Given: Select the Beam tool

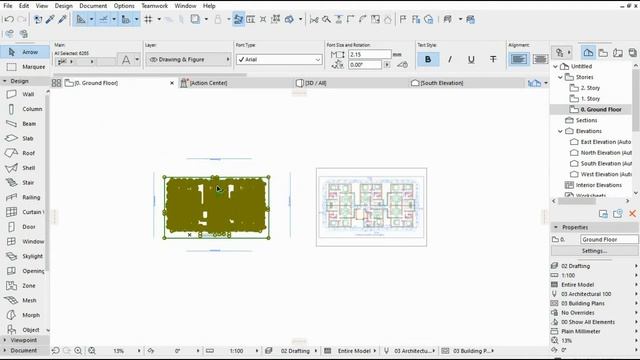Looking at the screenshot, I should click(x=24, y=124).
